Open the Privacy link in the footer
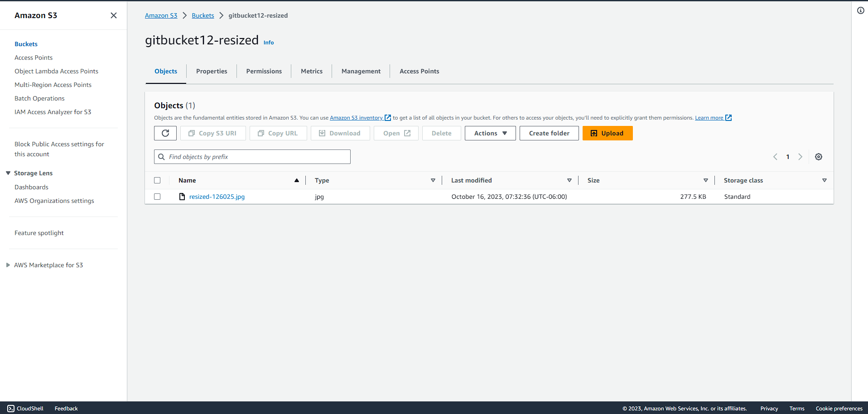Screen dimensions: 868x414 (x=769, y=409)
